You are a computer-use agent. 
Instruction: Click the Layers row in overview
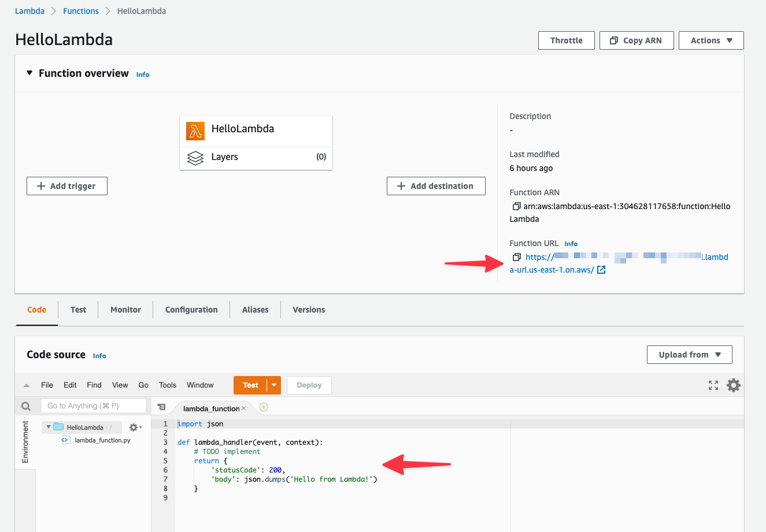click(x=256, y=157)
